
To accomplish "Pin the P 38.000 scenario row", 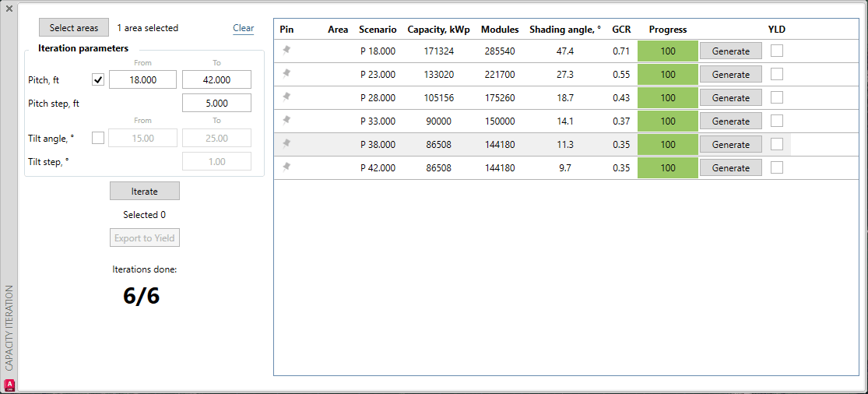I will click(286, 144).
